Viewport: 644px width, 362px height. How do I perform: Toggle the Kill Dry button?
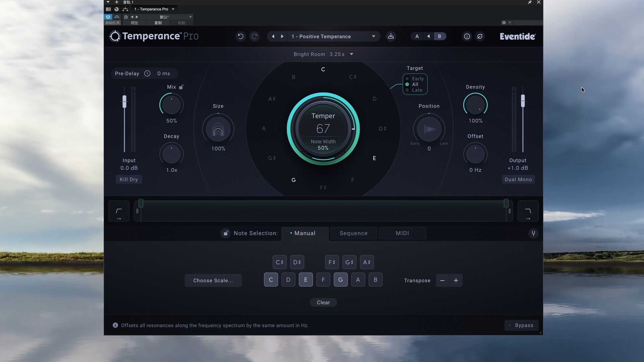129,179
